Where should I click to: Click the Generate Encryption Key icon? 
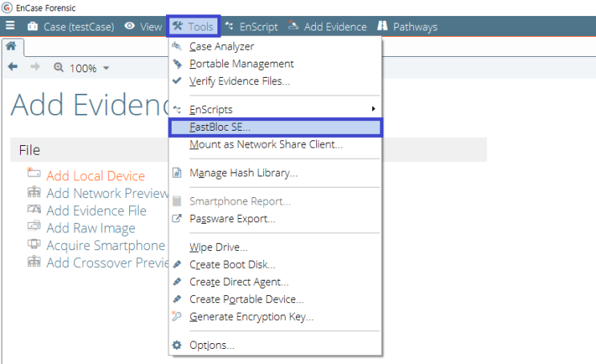[x=176, y=316]
